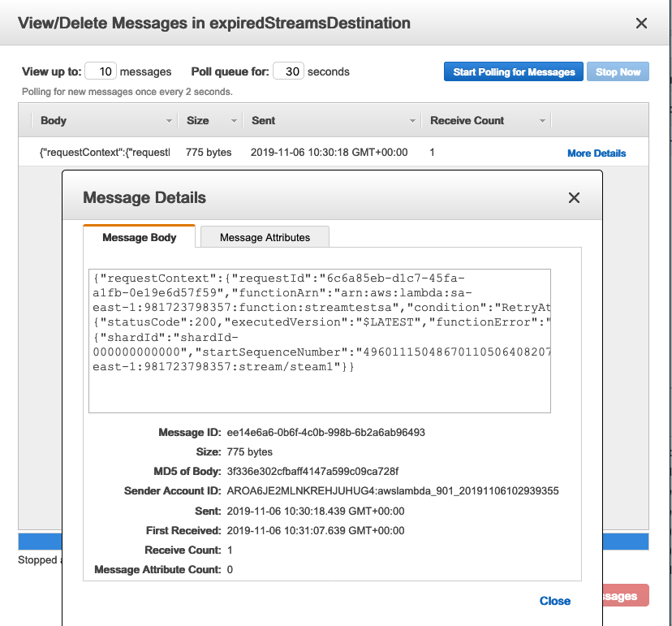
Task: Click the Close link in Message Details
Action: 555,601
